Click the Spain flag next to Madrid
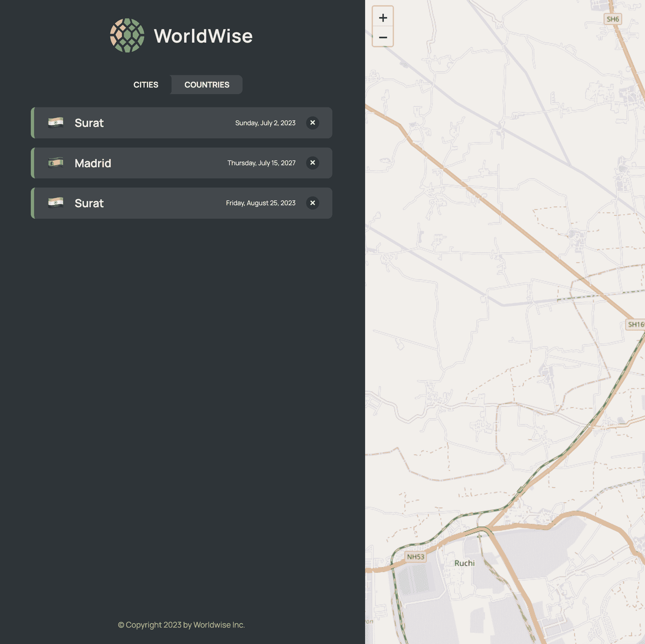The image size is (645, 644). point(55,163)
